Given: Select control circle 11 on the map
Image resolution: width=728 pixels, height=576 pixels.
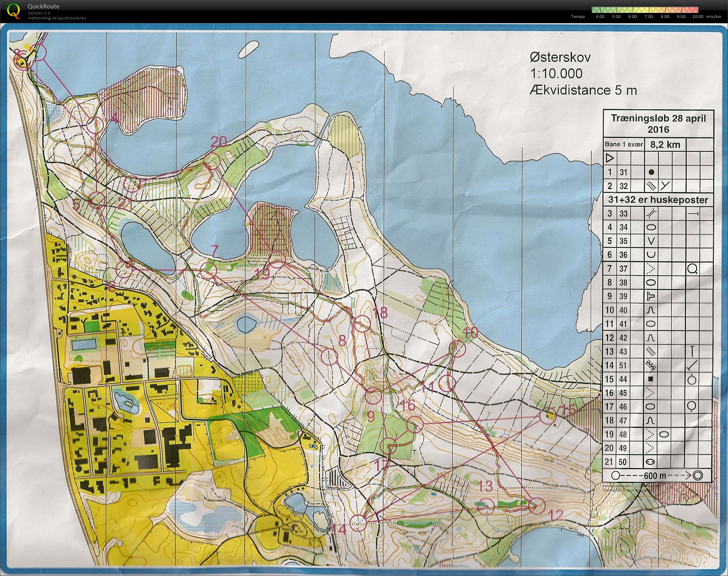Looking at the screenshot, I should (x=447, y=383).
